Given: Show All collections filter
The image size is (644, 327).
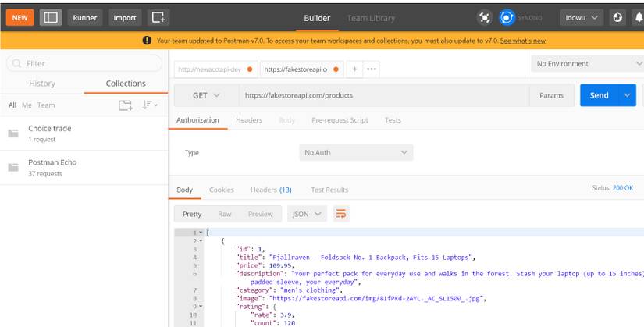Looking at the screenshot, I should (x=12, y=105).
